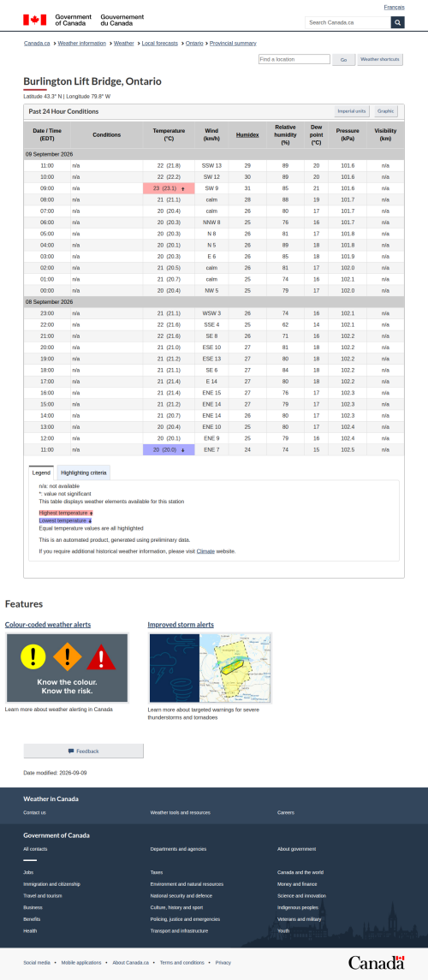The height and width of the screenshot is (980, 428).
Task: Click wind value WSW 3 at 23:00
Action: [x=211, y=313]
